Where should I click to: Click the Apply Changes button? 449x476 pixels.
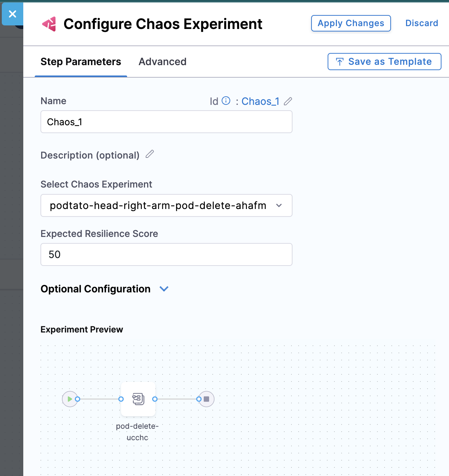point(351,23)
